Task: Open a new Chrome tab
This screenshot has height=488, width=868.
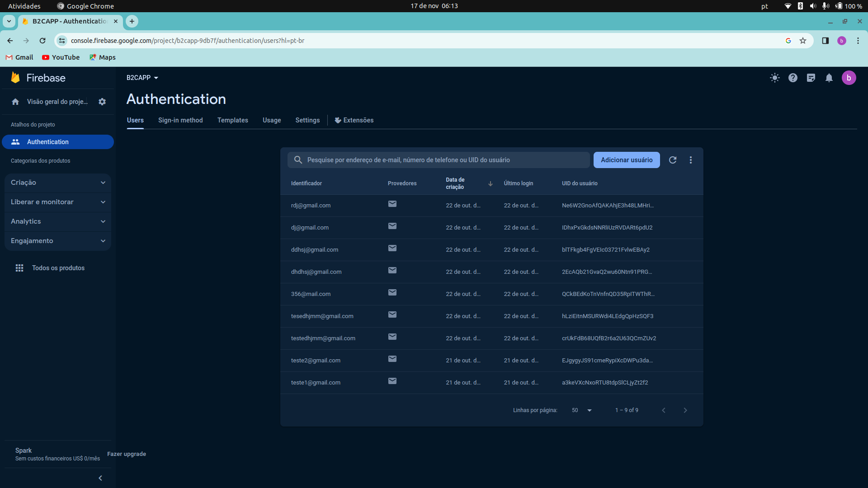Action: pyautogui.click(x=132, y=21)
